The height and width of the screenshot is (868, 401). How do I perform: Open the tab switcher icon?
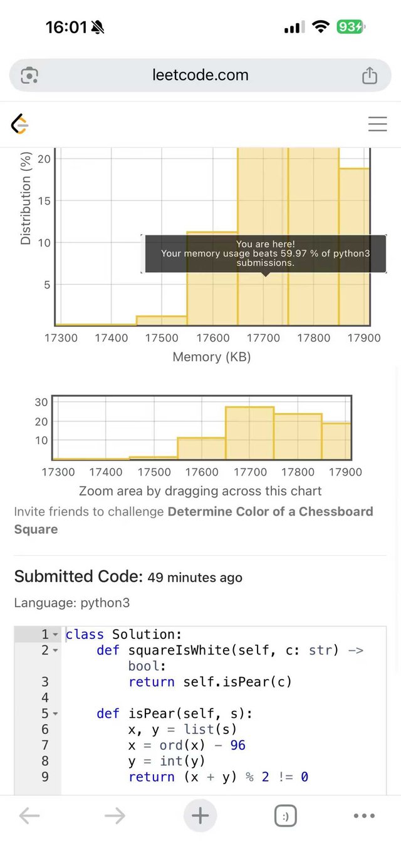point(285,816)
